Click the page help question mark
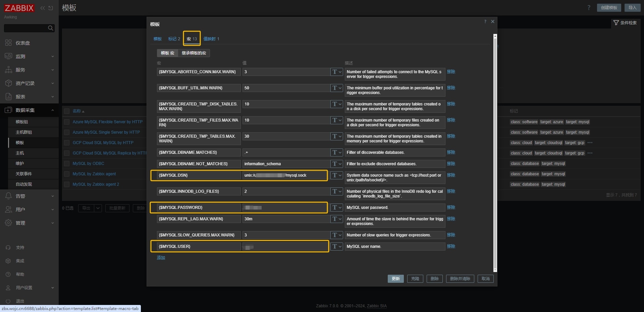The height and width of the screenshot is (312, 644). coord(589,8)
